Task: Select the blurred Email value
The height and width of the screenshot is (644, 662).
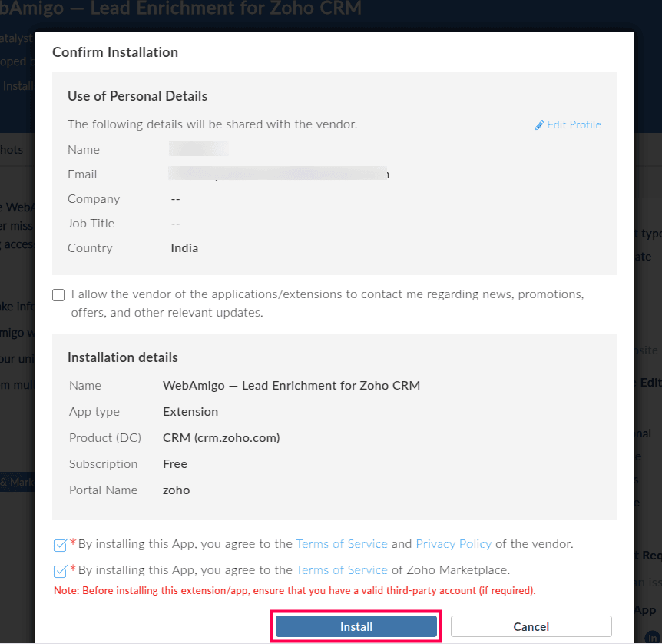Action: 278,174
